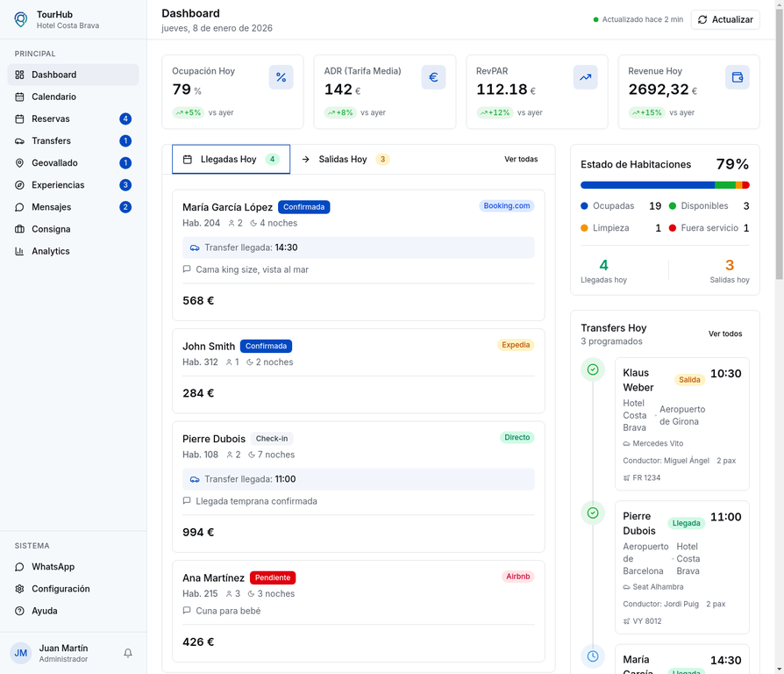Click the Estado de Habitaciones progress bar

[x=664, y=184]
